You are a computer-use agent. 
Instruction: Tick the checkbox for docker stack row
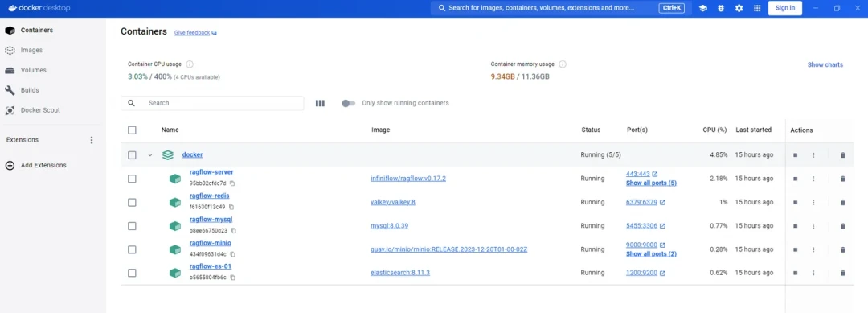coord(132,155)
